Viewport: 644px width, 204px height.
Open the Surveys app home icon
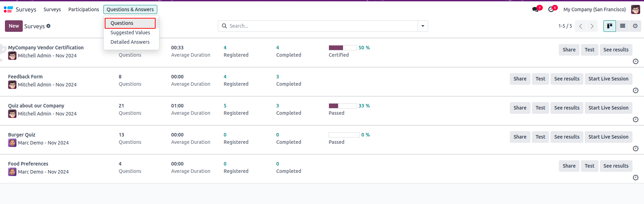8,9
